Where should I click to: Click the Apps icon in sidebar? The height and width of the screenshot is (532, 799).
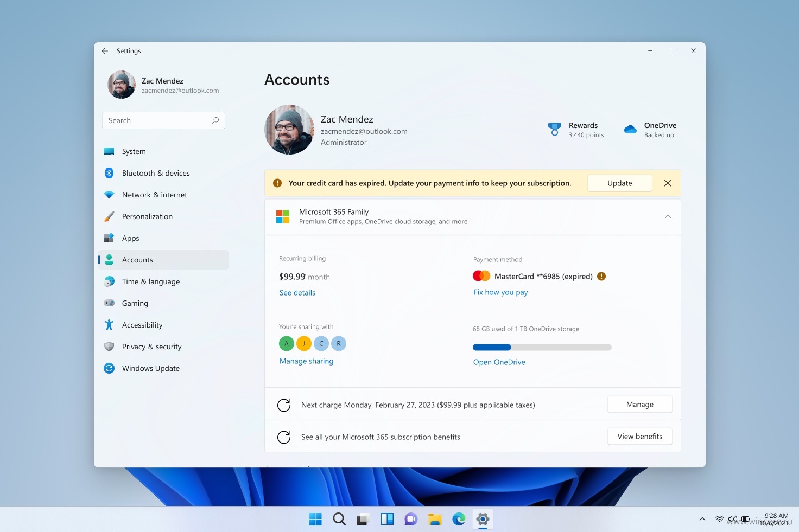(109, 238)
